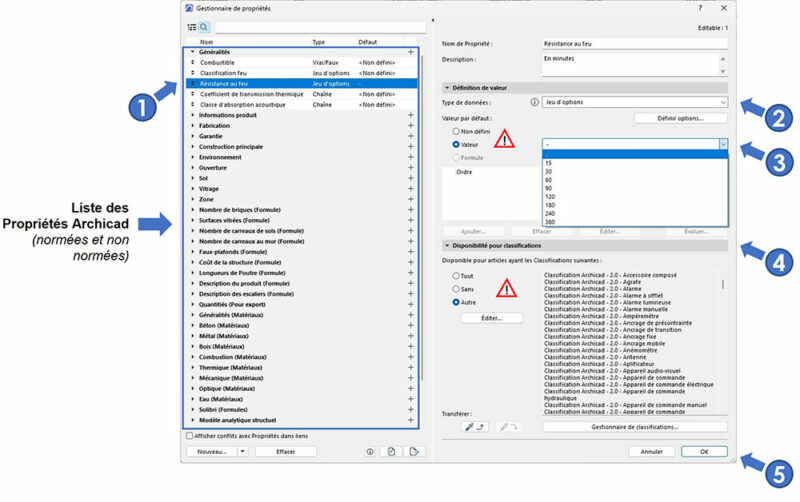Collapse the Définition de valeur section
This screenshot has width=800, height=502.
click(x=447, y=88)
